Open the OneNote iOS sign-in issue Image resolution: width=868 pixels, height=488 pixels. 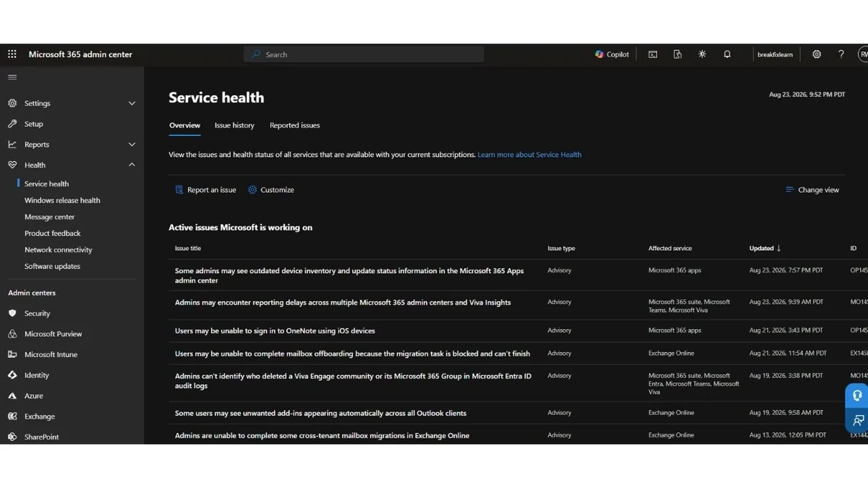[x=275, y=330]
